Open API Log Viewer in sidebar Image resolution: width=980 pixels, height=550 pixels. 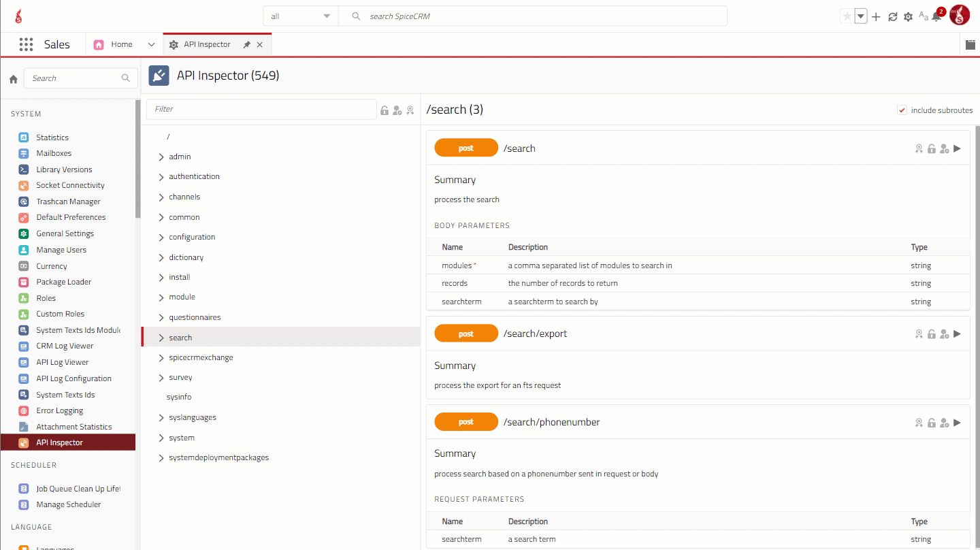tap(62, 362)
